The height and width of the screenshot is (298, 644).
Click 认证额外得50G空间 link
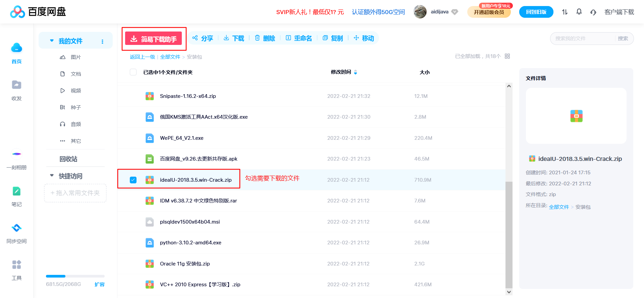(378, 12)
